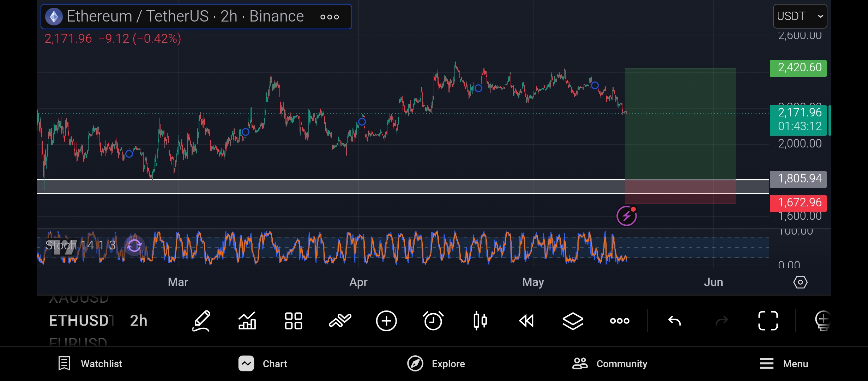Open the drawing tools pencil icon
The width and height of the screenshot is (868, 381).
(x=201, y=321)
